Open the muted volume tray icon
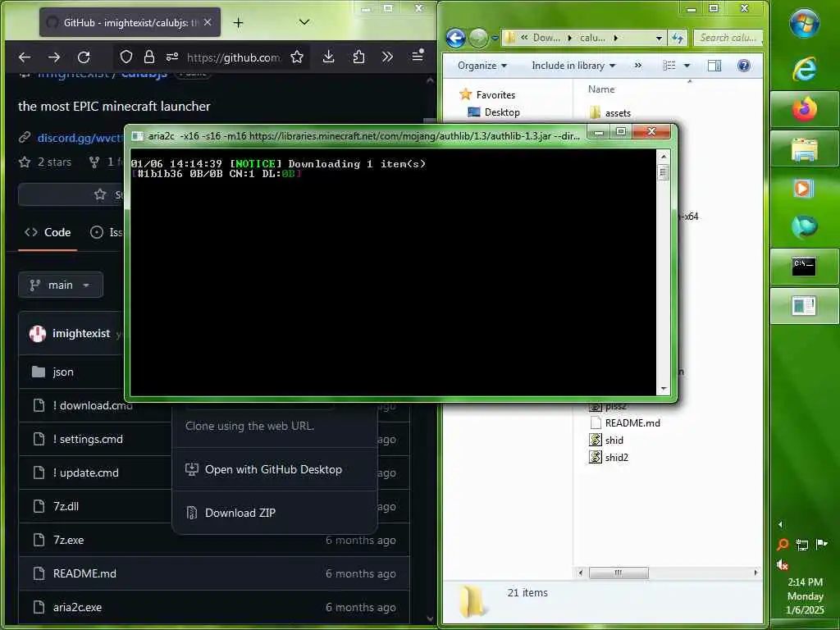 783,564
